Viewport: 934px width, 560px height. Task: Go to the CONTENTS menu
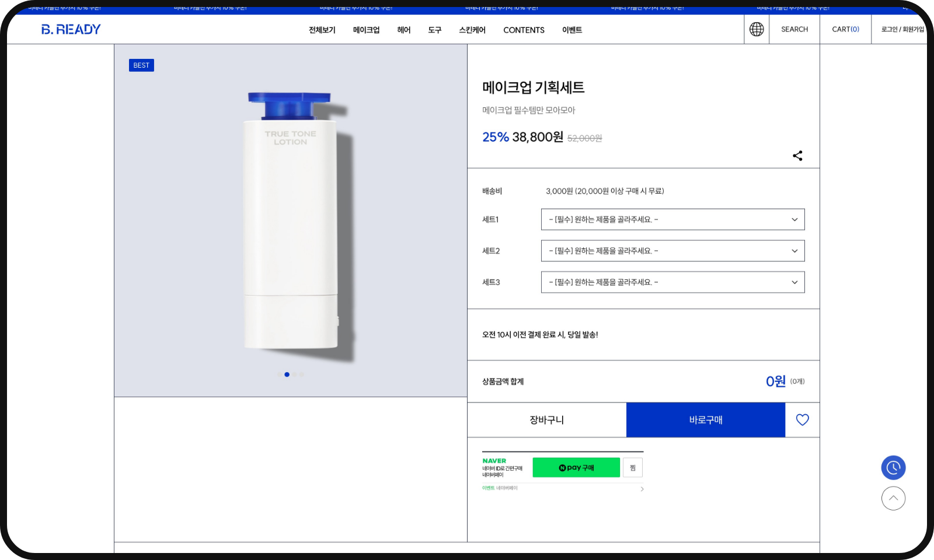524,30
